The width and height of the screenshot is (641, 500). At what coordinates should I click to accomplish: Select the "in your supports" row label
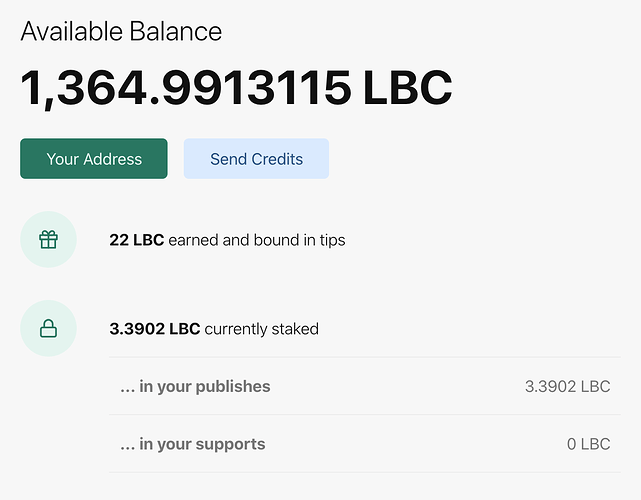[203, 444]
